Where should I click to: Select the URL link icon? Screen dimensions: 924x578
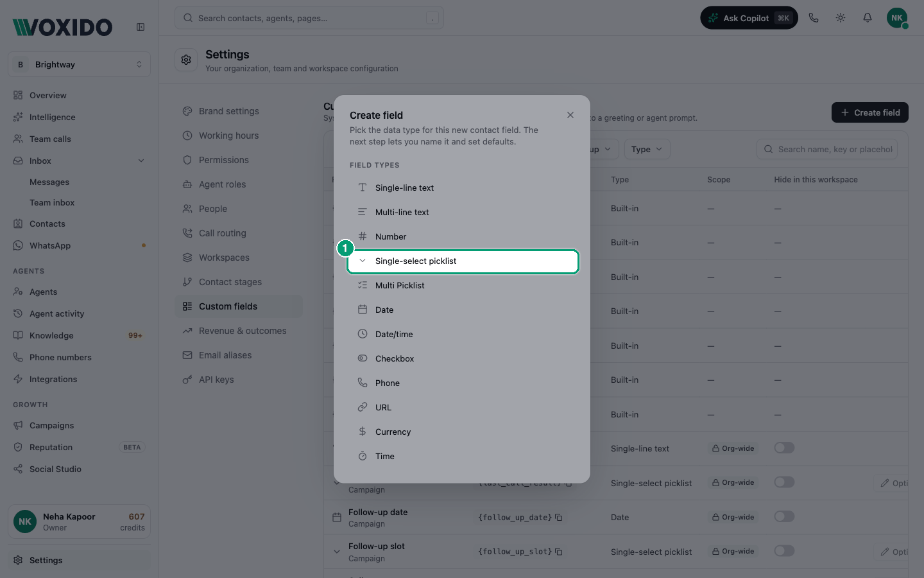coord(363,407)
